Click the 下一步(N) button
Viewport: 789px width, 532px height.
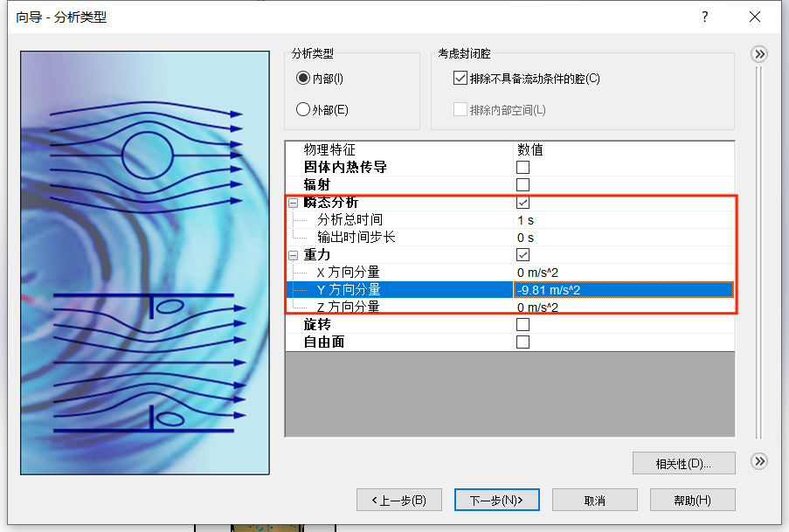coord(496,500)
